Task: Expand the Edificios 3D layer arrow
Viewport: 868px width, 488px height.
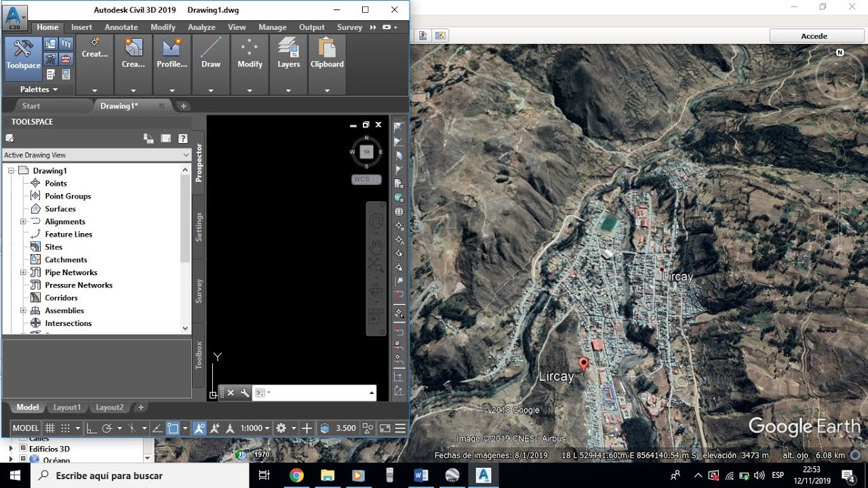Action: [x=10, y=449]
